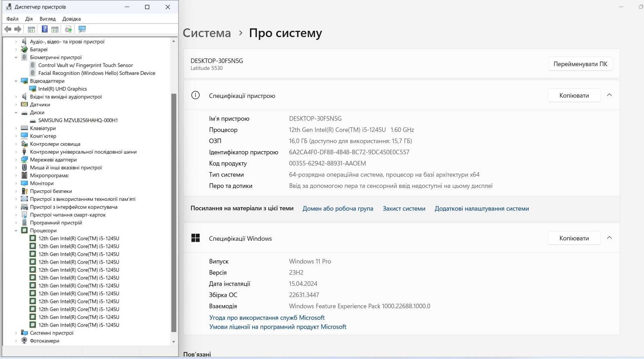Select Програмний пристрій item
The height and width of the screenshot is (359, 644).
[x=56, y=223]
